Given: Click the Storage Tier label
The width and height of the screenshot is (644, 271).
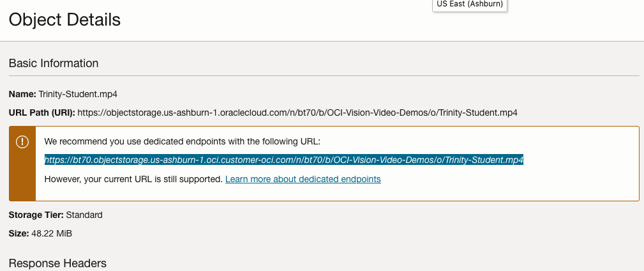Looking at the screenshot, I should tap(36, 215).
